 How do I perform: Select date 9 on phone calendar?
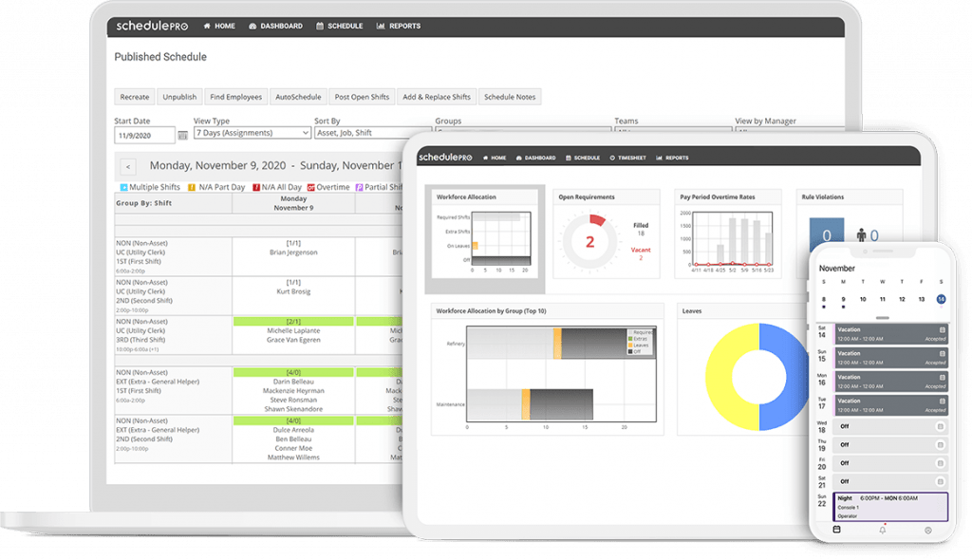coord(843,299)
